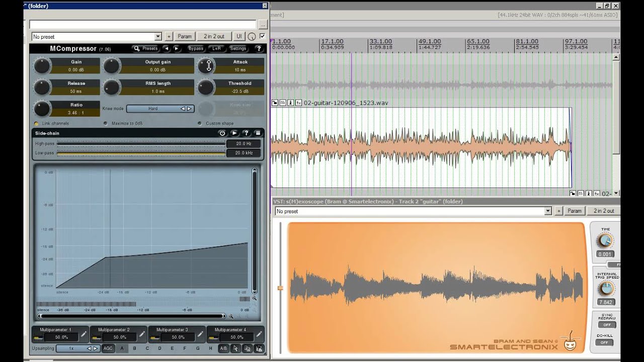This screenshot has height=362, width=644.
Task: Click MCompressor Param button
Action: click(185, 37)
